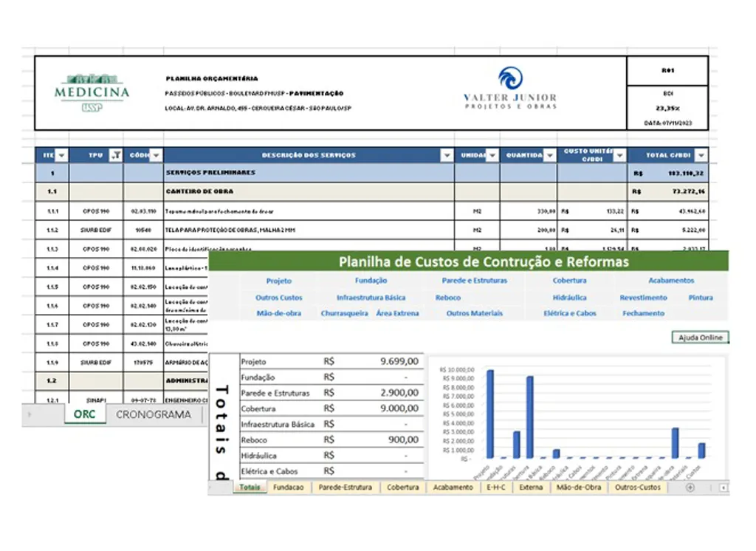This screenshot has width=756, height=551.
Task: Switch to the Acabamento sheet tab
Action: (x=453, y=487)
